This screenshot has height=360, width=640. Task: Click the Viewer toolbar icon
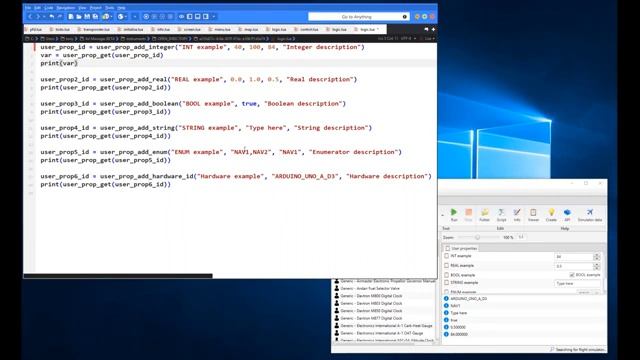533,215
